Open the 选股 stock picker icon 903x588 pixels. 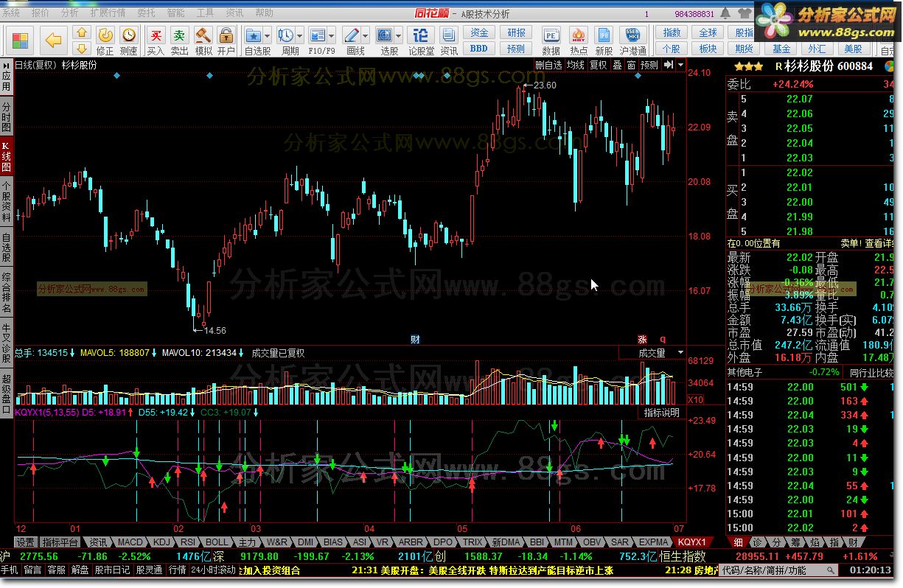tap(384, 35)
